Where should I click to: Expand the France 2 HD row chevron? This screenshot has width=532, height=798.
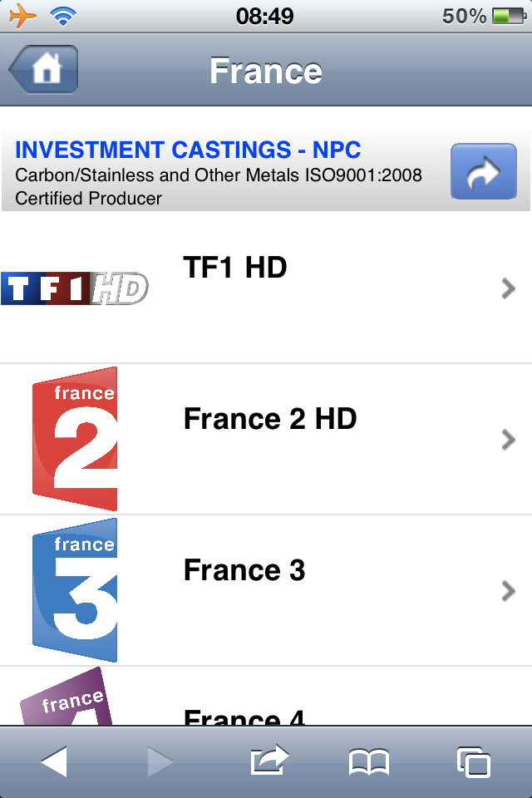pyautogui.click(x=509, y=439)
